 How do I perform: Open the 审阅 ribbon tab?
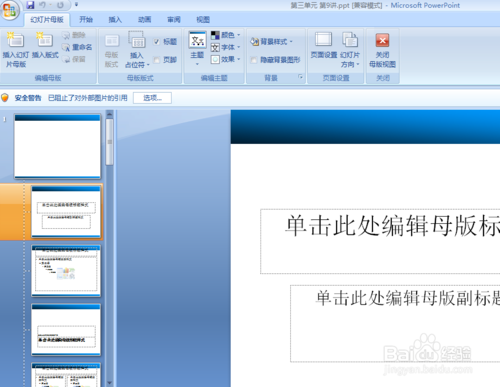click(x=174, y=20)
